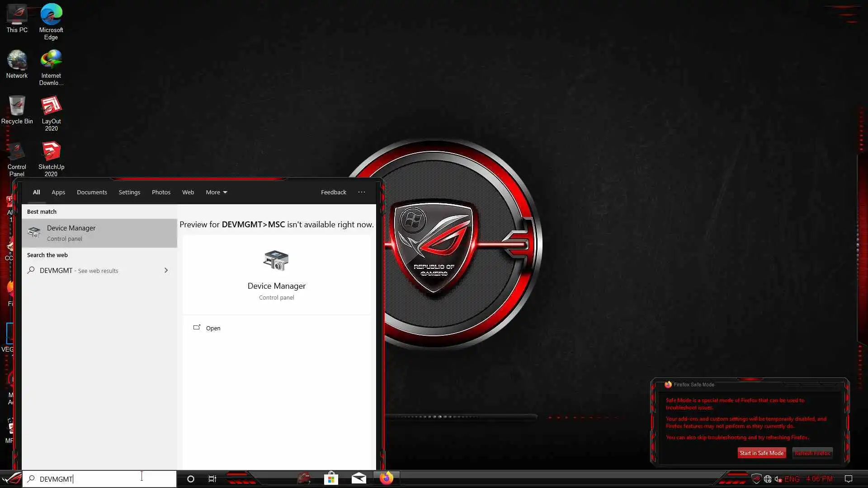Click the ROG Start button
Image resolution: width=868 pixels, height=488 pixels.
12,479
